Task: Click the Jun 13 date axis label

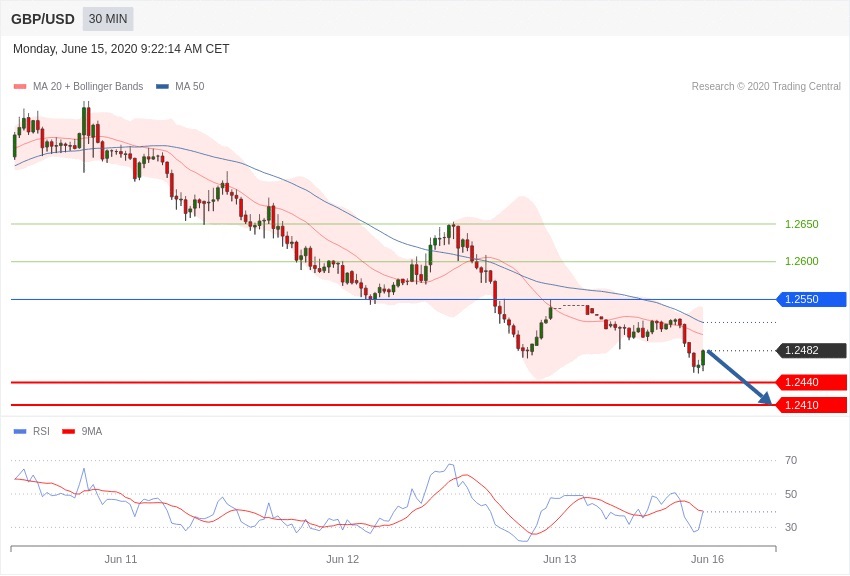Action: (560, 559)
